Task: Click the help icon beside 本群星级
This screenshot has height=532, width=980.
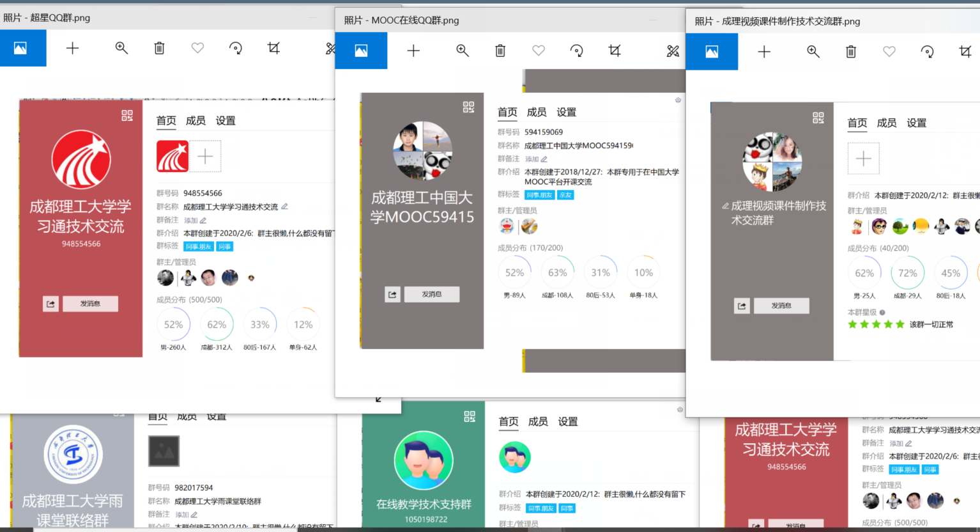Action: [x=882, y=313]
